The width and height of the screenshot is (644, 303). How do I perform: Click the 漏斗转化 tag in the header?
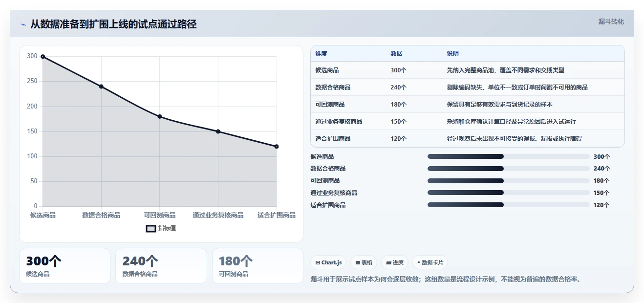click(x=611, y=22)
